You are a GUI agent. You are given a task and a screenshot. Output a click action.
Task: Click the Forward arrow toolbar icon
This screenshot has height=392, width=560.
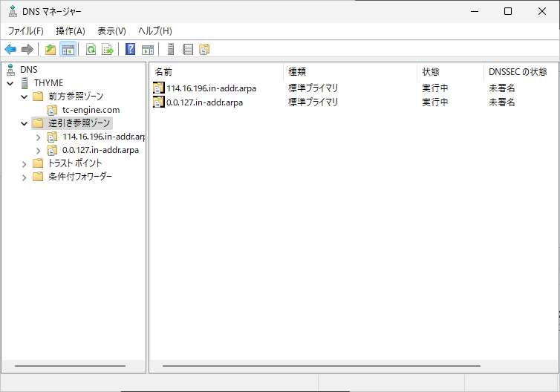tap(27, 49)
